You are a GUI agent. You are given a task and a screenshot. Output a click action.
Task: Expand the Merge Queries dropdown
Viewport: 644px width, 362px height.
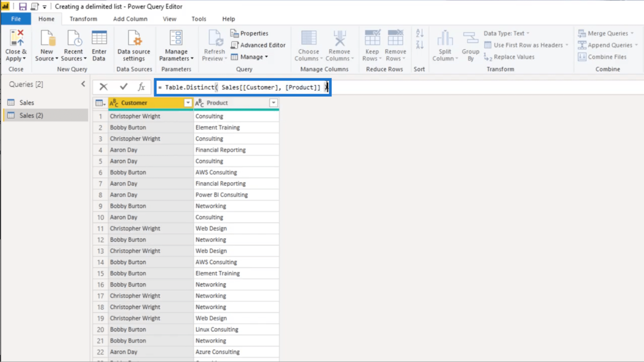tap(632, 33)
